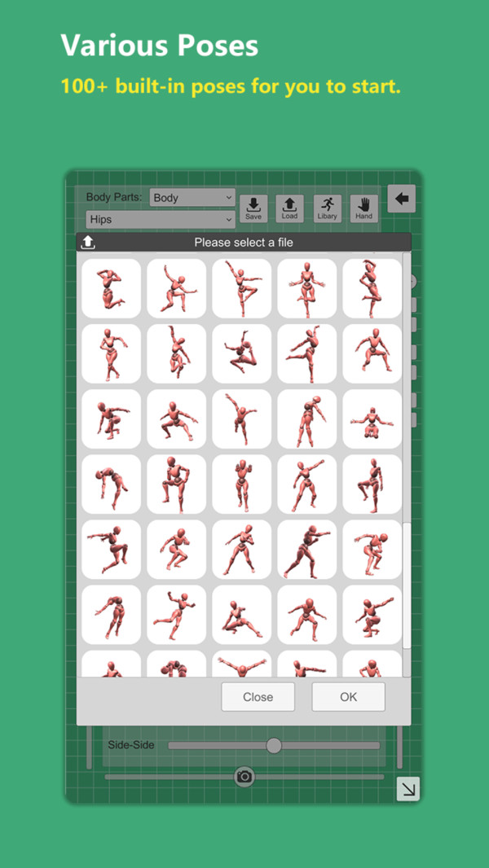Click the Save pose icon
Viewport: 489px width, 868px height.
pyautogui.click(x=253, y=208)
